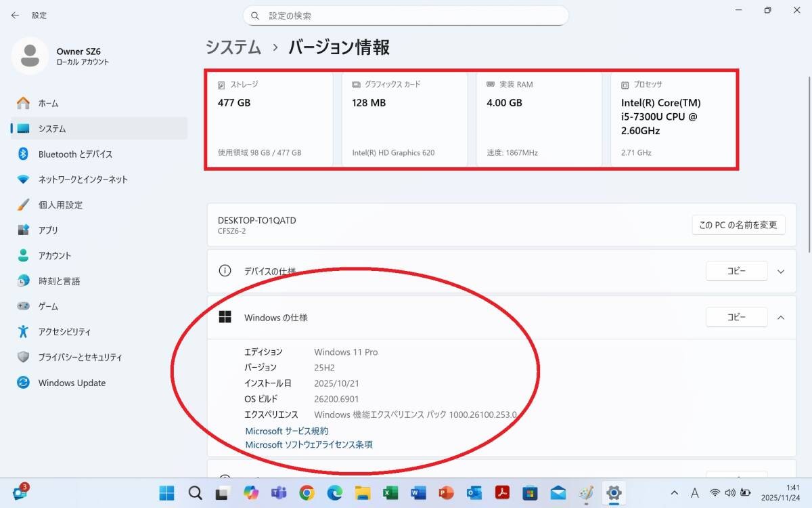
Task: Launch Copilot from taskbar
Action: click(251, 492)
